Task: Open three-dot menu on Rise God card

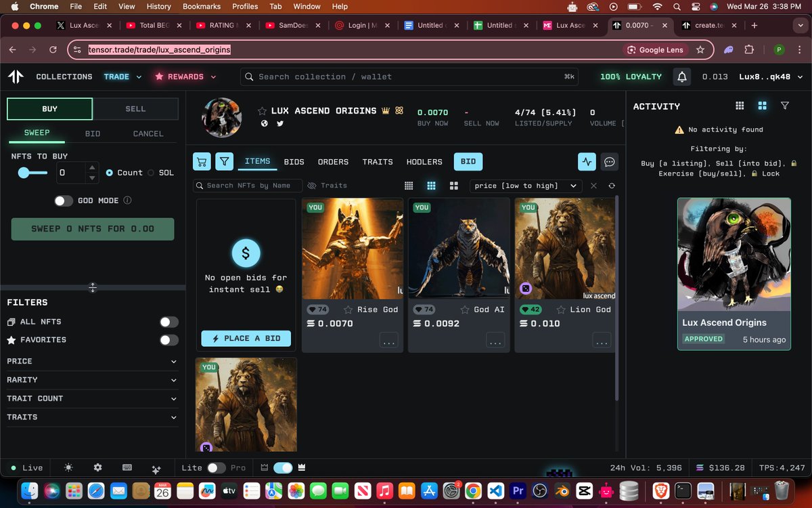Action: [x=389, y=341]
